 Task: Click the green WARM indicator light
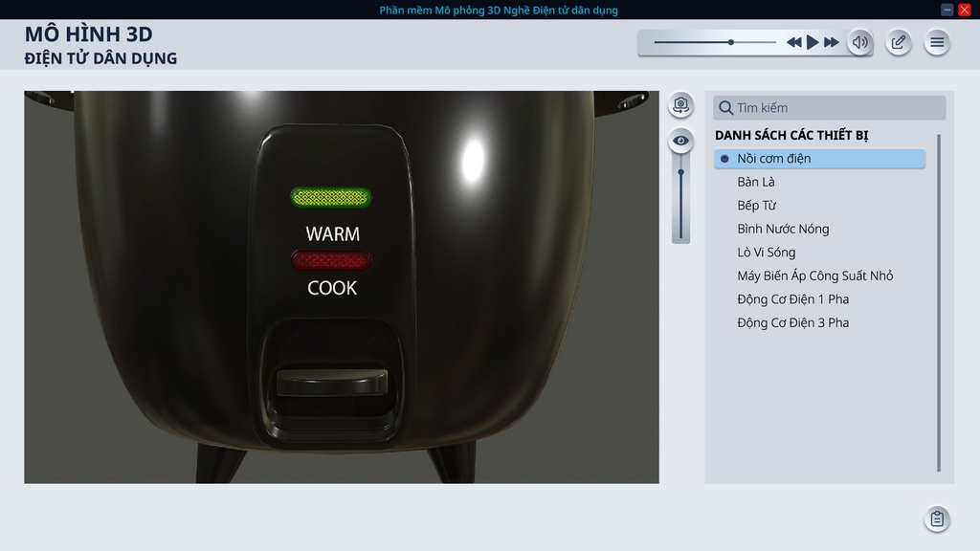tap(331, 197)
